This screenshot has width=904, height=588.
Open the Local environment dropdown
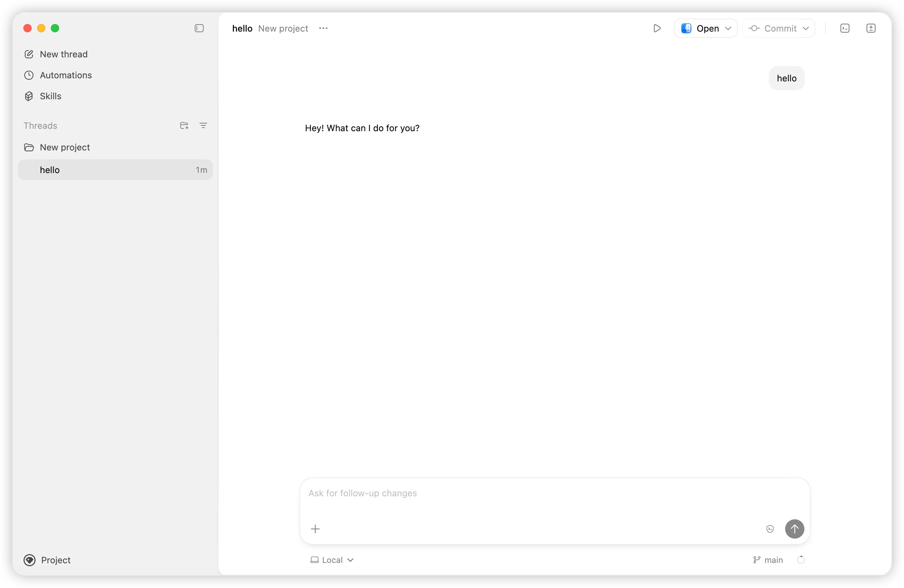(x=332, y=560)
